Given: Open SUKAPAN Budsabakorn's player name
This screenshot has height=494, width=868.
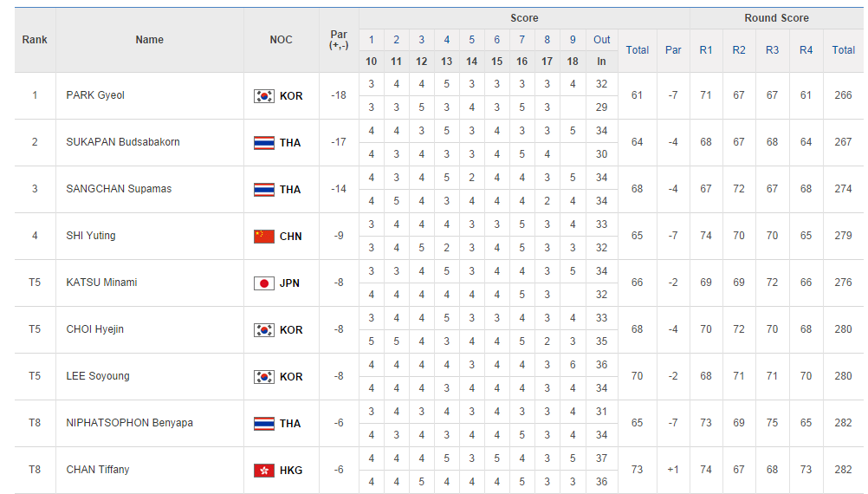Looking at the screenshot, I should coord(123,142).
